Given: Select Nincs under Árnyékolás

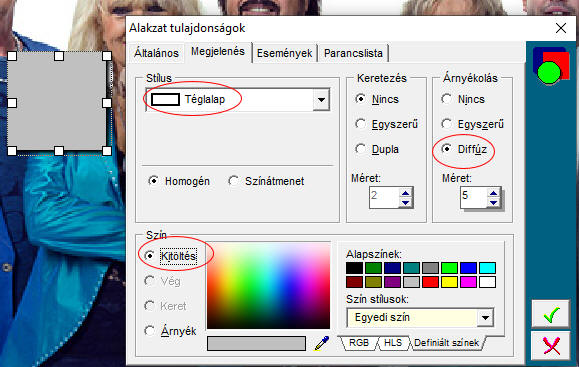Looking at the screenshot, I should point(446,99).
